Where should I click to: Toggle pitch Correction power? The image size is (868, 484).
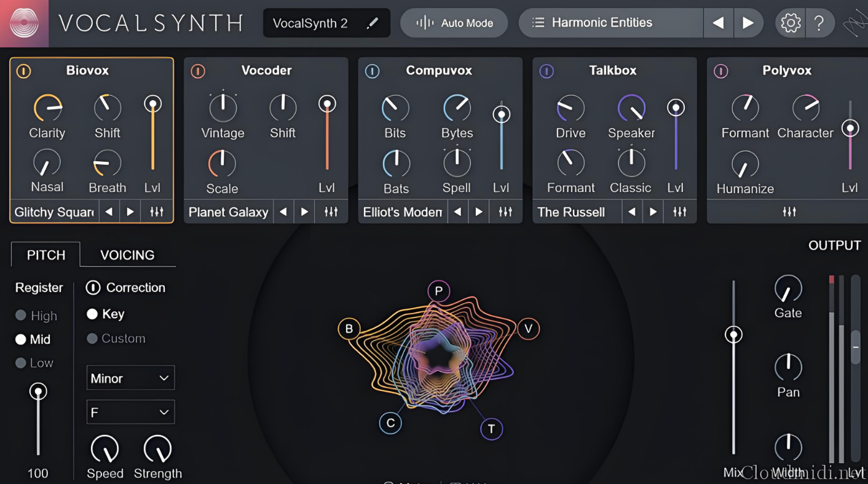(x=93, y=288)
